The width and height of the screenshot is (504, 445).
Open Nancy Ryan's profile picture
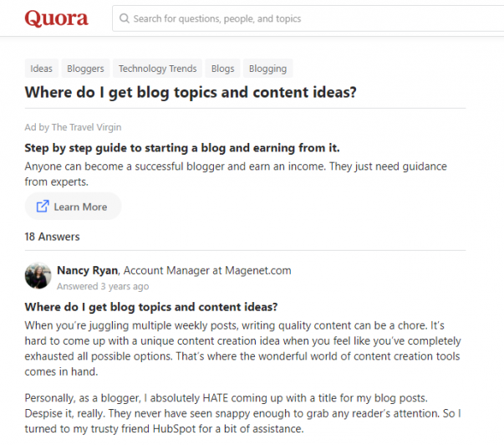[x=38, y=275]
